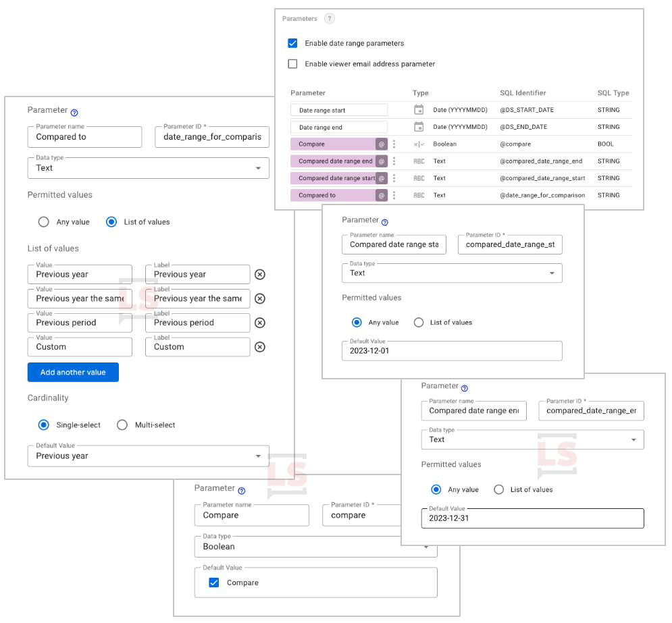Open Default Value dropdown showing Previous year
The width and height of the screenshot is (672, 623).
coord(149,456)
